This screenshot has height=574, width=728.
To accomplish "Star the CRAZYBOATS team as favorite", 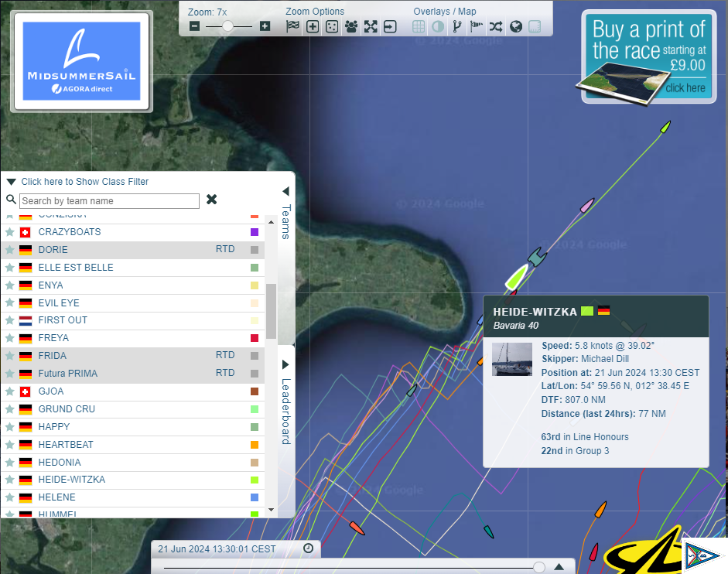I will click(9, 232).
